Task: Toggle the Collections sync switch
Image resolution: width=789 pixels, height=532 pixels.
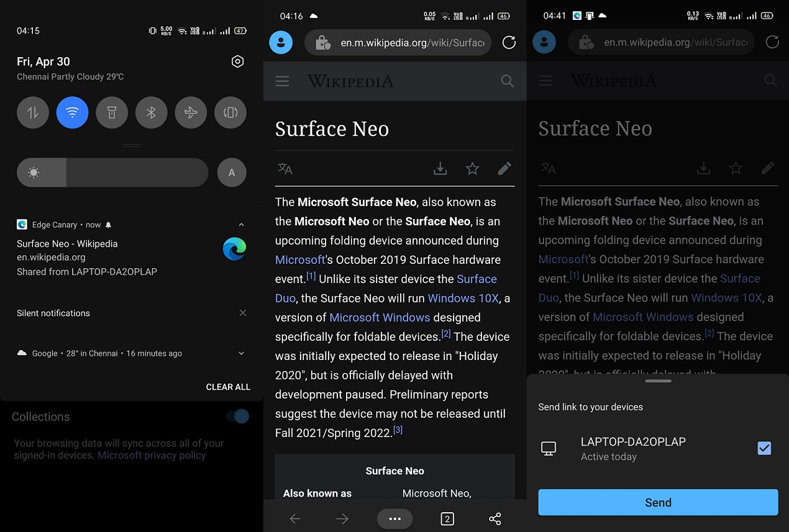Action: pyautogui.click(x=237, y=417)
